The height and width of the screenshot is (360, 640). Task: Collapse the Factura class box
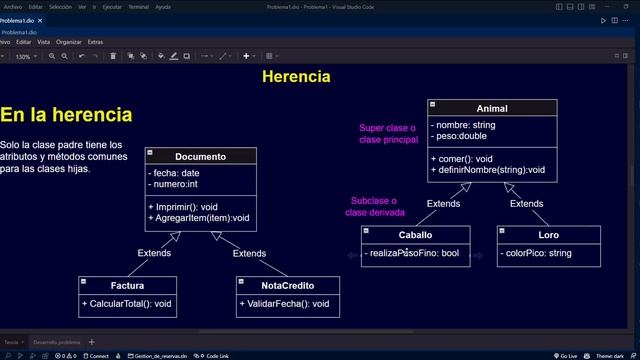point(83,281)
